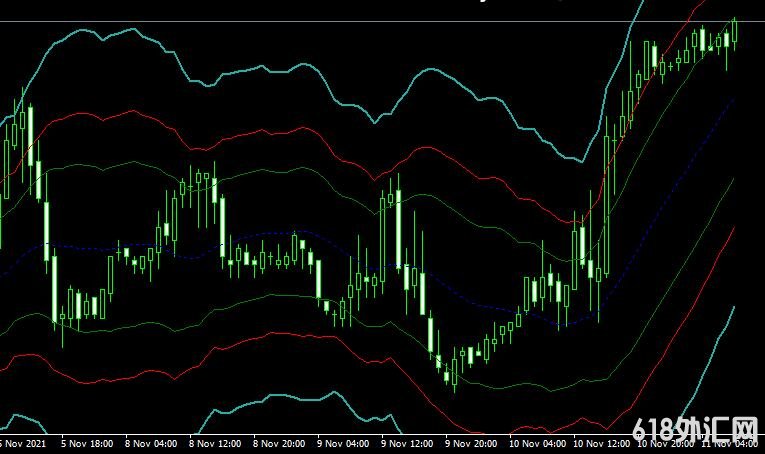Click the 8 Nov 20:00 time label
This screenshot has width=765, height=454.
[x=281, y=443]
